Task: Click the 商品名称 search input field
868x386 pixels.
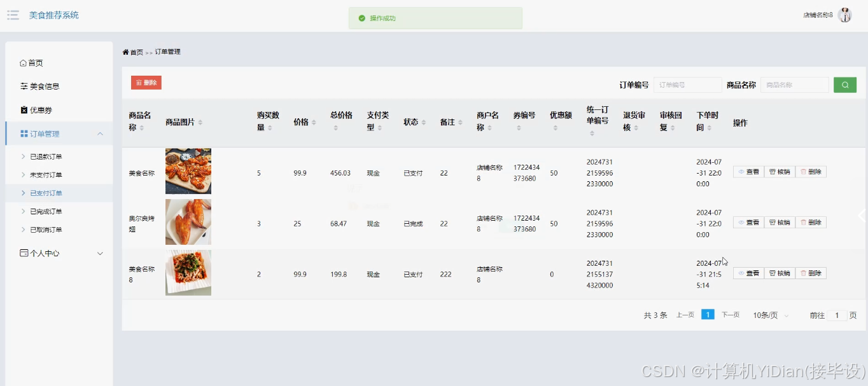Action: tap(795, 85)
